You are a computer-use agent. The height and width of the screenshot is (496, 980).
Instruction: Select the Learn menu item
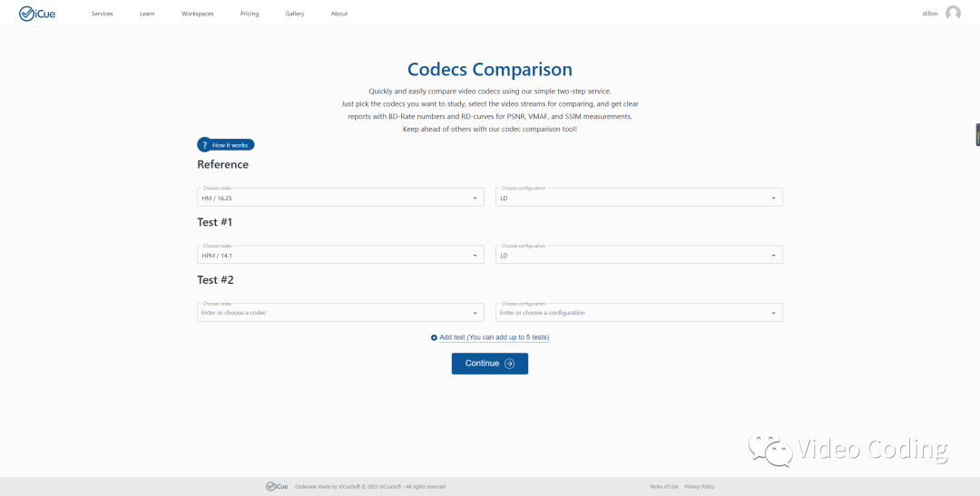click(x=147, y=14)
